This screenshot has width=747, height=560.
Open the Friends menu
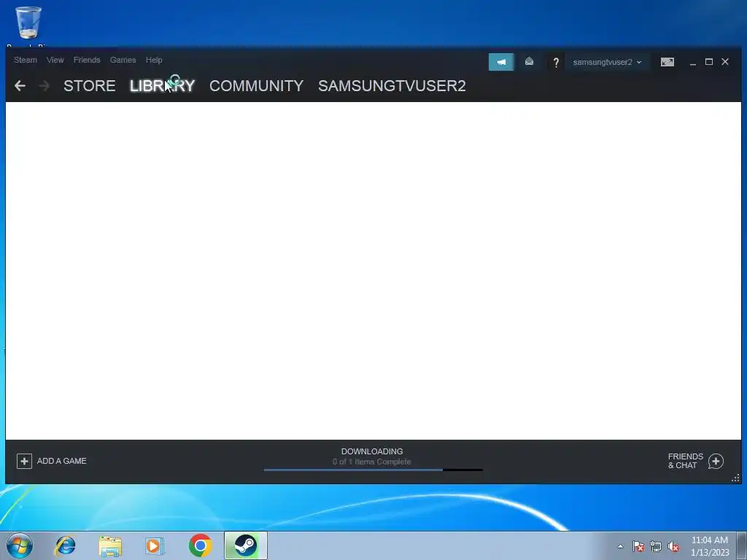87,60
